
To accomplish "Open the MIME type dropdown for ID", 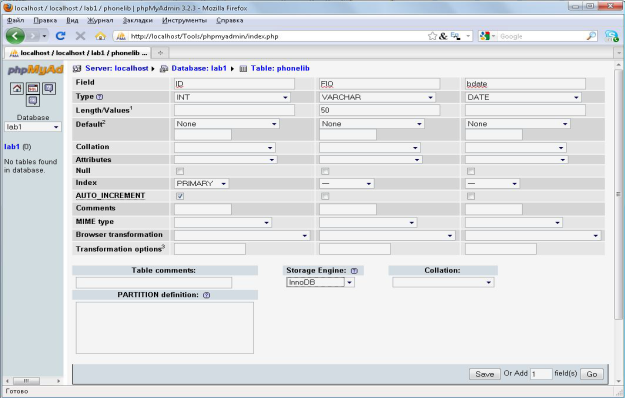I will [x=223, y=223].
